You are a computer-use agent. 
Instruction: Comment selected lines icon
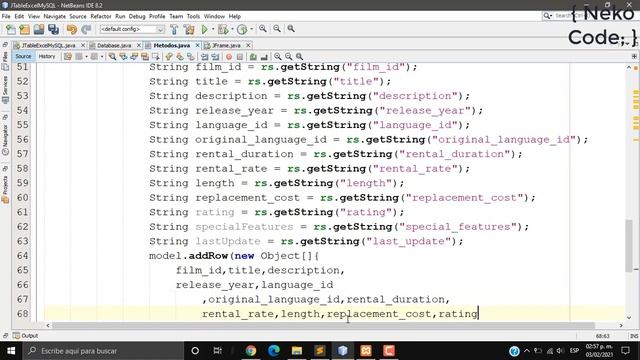click(253, 56)
